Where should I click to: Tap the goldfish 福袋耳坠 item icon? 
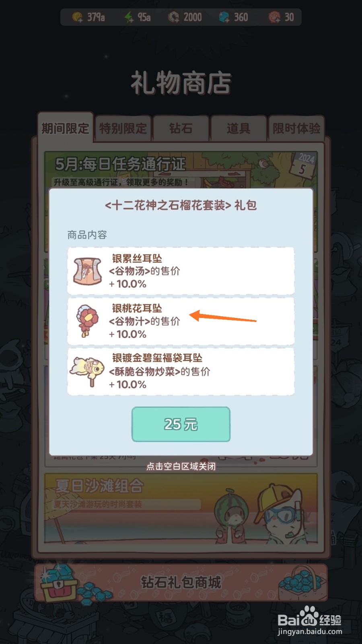(x=87, y=371)
